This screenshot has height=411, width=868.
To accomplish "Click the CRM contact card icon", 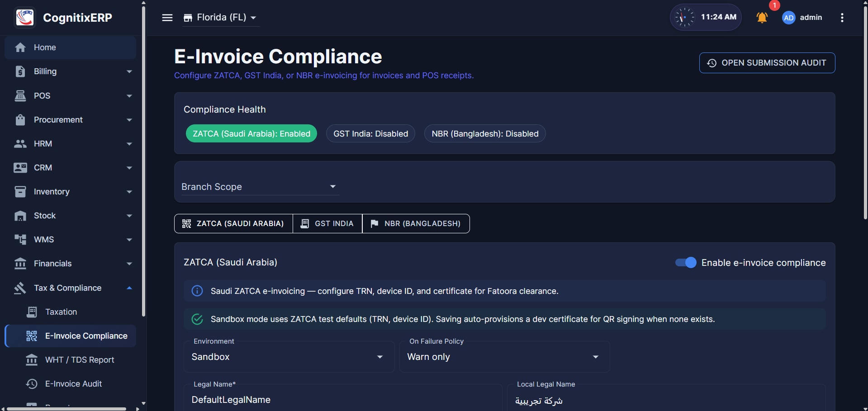I will click(x=20, y=168).
